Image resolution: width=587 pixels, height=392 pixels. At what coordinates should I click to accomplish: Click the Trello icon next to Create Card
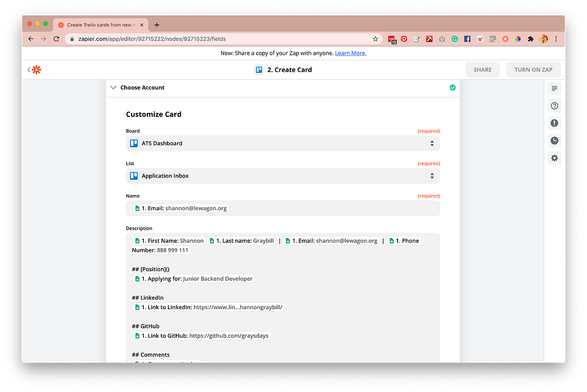click(259, 70)
